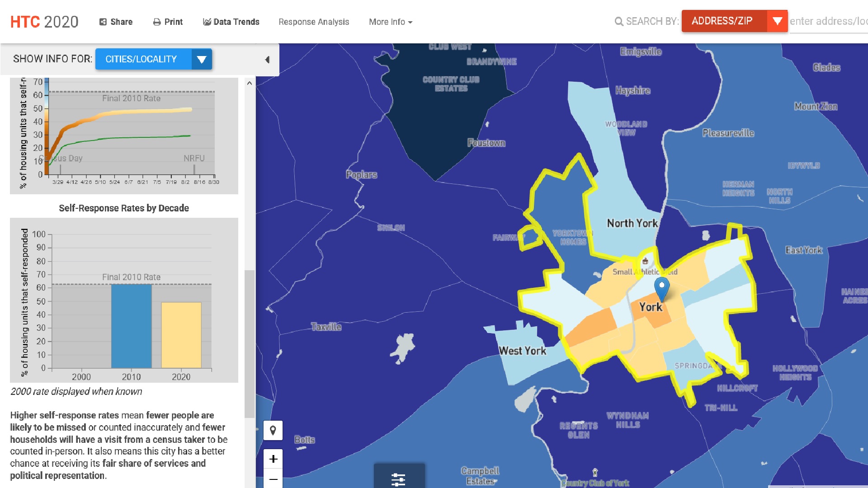The height and width of the screenshot is (488, 868).
Task: Click the 2010 blue response bar
Action: tap(131, 326)
